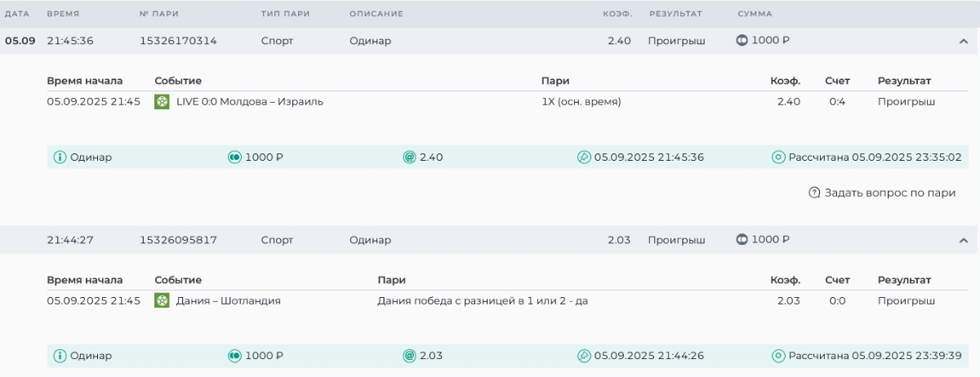980x377 pixels.
Task: Open the Задать вопрос по пари link
Action: point(889,193)
